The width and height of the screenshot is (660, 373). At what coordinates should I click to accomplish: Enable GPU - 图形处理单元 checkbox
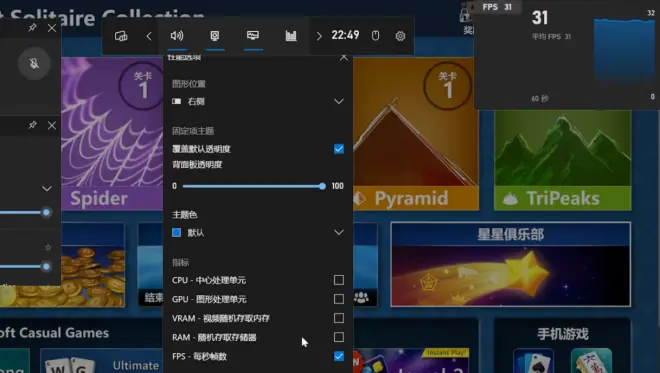click(339, 299)
